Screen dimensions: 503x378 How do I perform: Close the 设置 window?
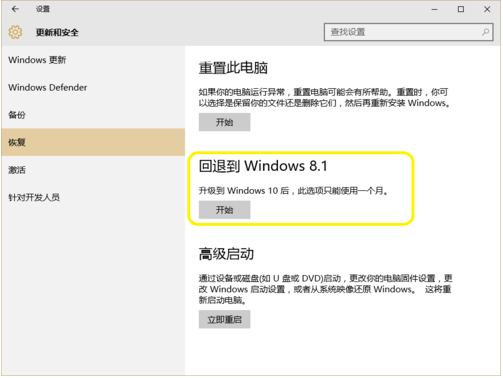(x=487, y=9)
